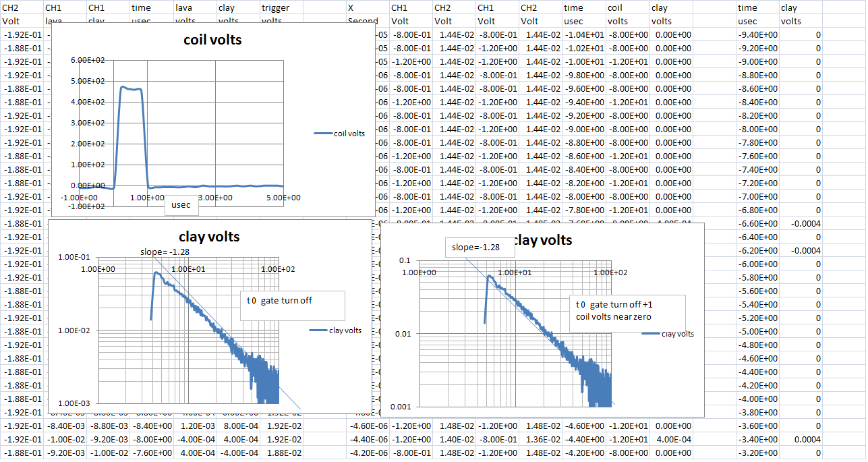Select cell with value -1.02E+01
The image size is (868, 462).
click(584, 48)
